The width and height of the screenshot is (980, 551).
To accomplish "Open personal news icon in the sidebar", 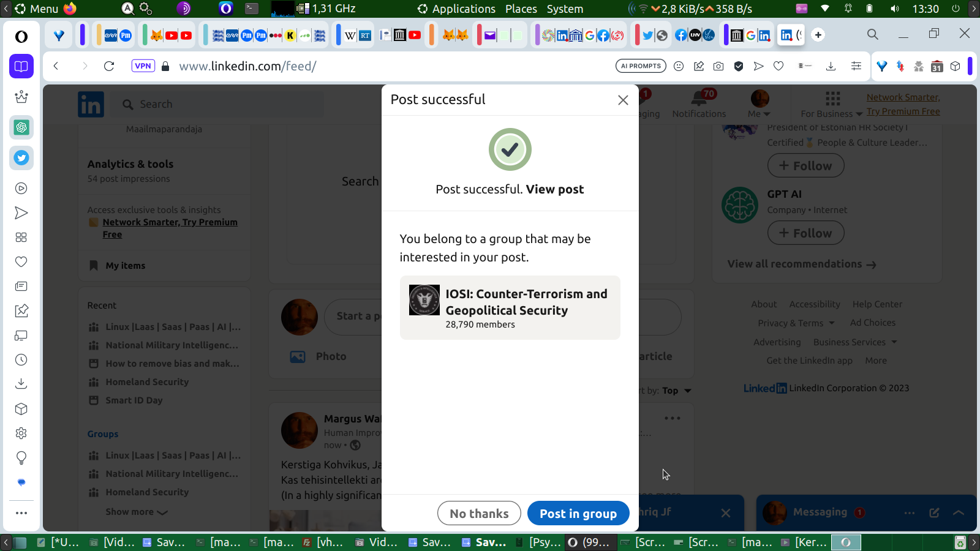I will pos(21,287).
